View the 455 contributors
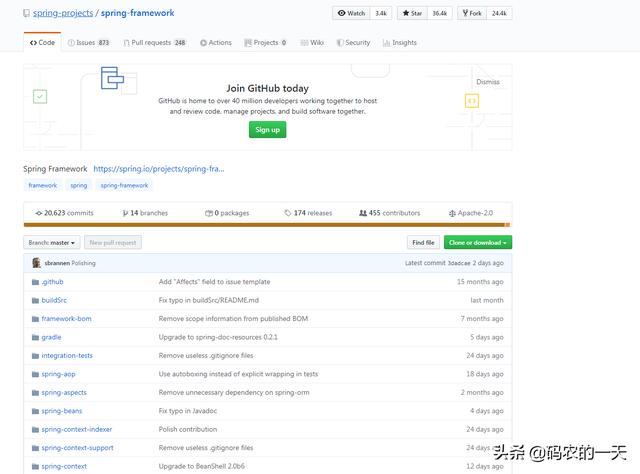Image resolution: width=640 pixels, height=474 pixels. 389,213
